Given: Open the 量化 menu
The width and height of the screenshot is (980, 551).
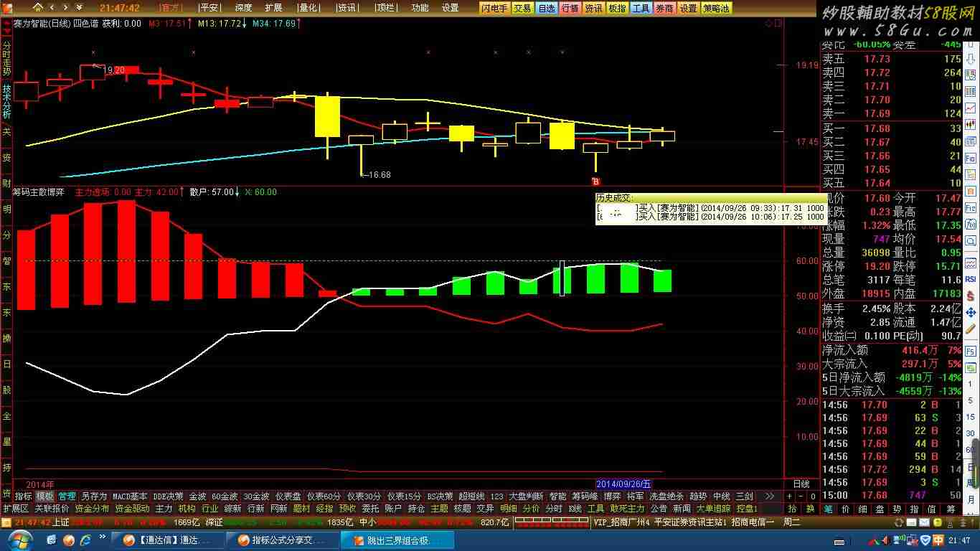Looking at the screenshot, I should click(308, 8).
